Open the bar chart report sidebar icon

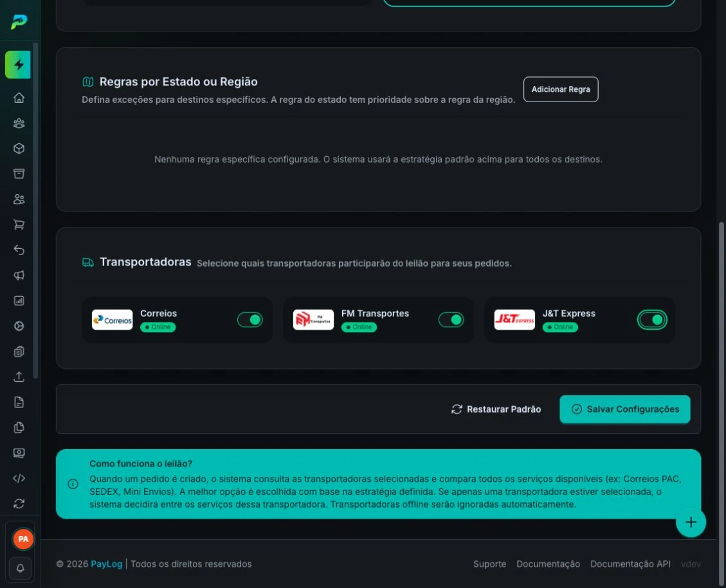point(19,301)
